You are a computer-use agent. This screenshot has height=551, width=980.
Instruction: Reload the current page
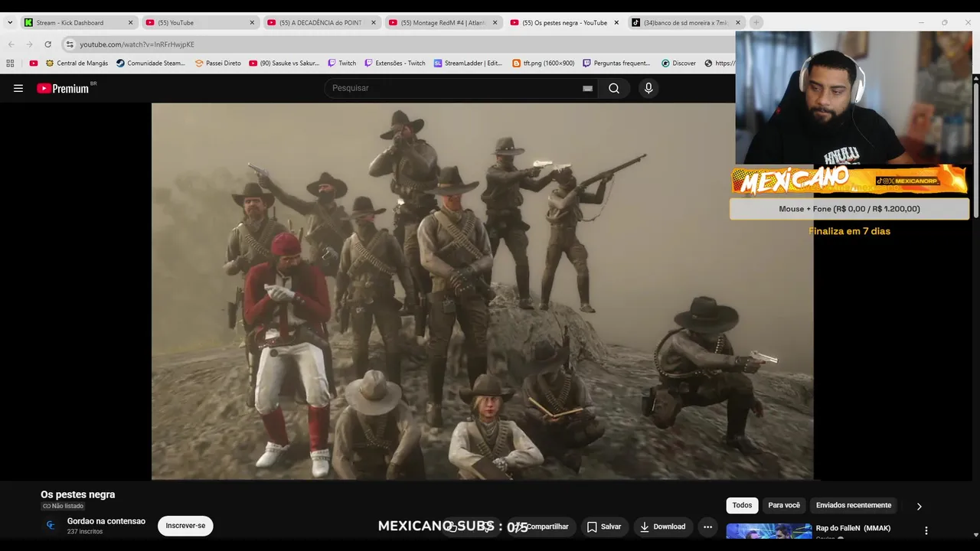point(47,44)
